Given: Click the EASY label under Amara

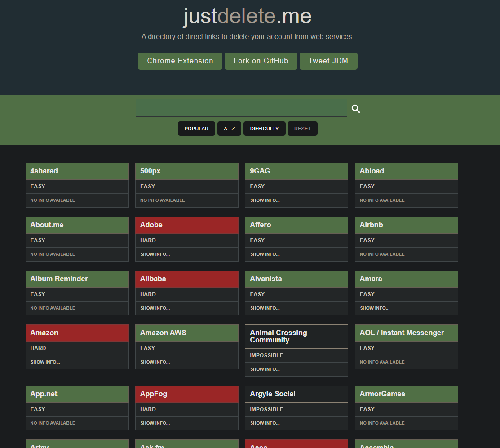Looking at the screenshot, I should pos(367,294).
